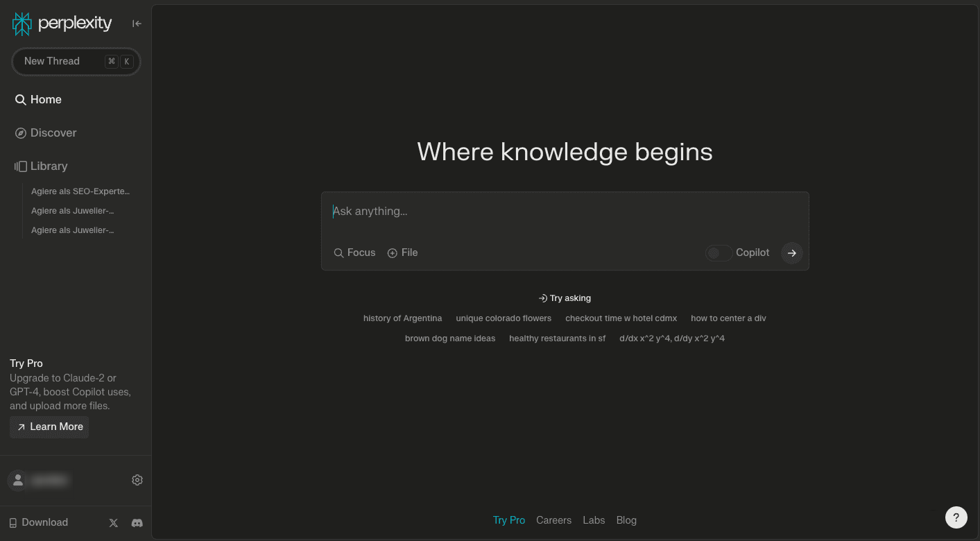Screen dimensions: 980x541
Task: Click the Perplexity logo icon
Action: [22, 24]
